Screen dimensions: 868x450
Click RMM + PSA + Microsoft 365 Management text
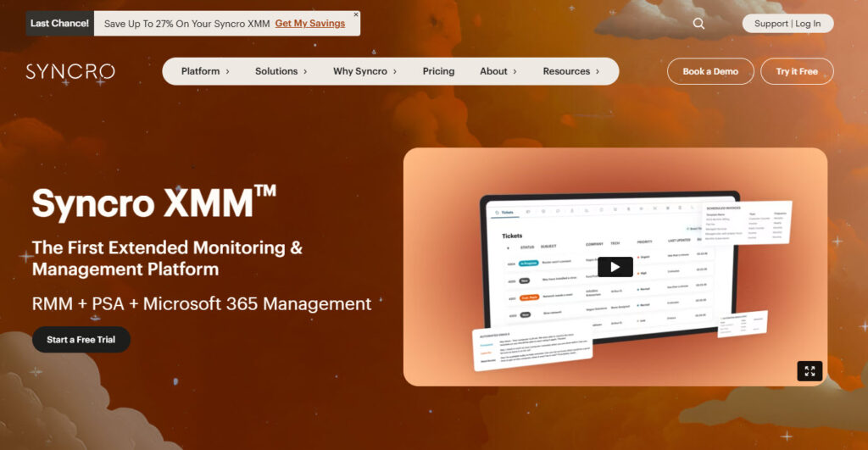point(202,304)
